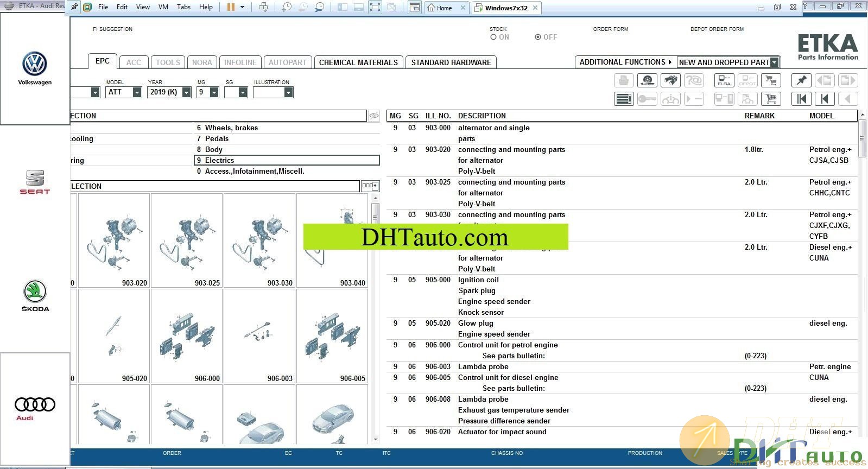The image size is (868, 469).
Task: Click scroll down arrow of thumbnail panel
Action: 375,440
